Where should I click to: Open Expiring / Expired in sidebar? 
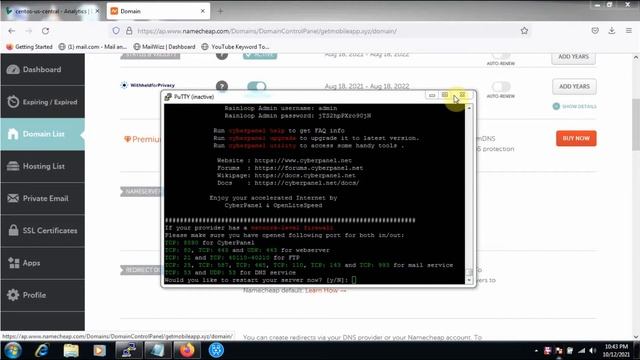[x=42, y=102]
